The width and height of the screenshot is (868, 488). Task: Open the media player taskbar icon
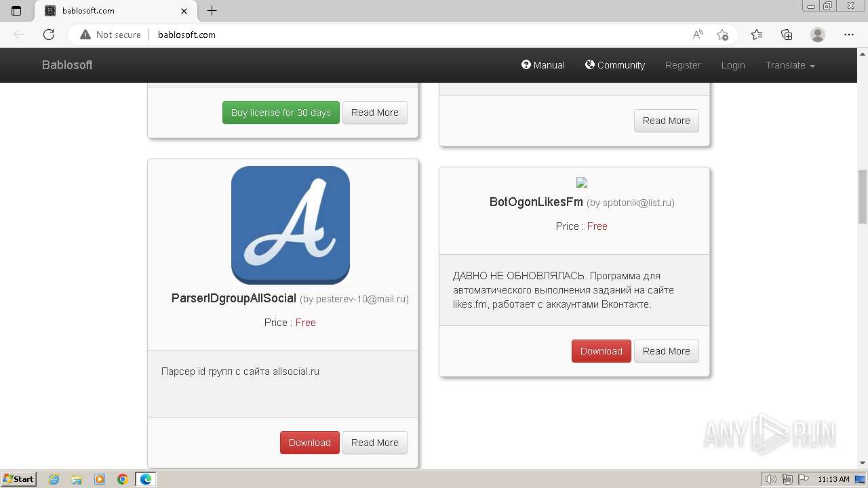[100, 479]
